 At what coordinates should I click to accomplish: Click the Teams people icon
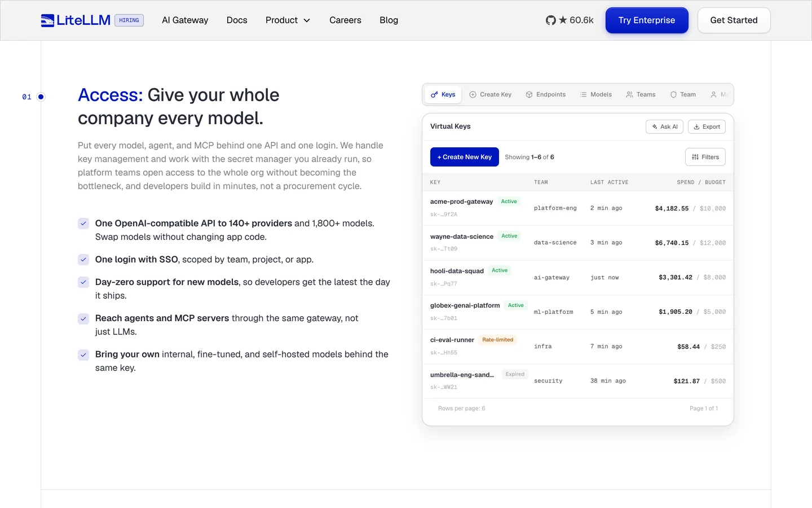pyautogui.click(x=629, y=95)
